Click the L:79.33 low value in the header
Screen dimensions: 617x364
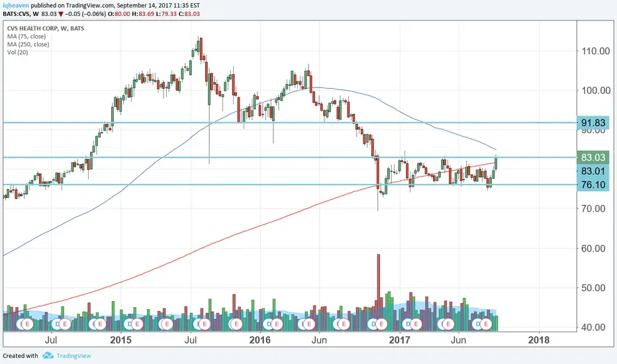click(166, 14)
